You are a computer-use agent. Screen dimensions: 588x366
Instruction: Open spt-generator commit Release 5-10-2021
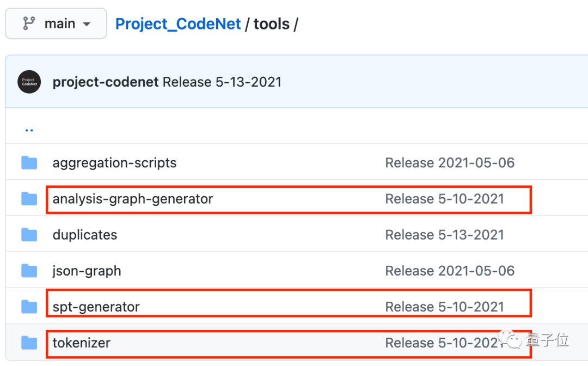click(x=444, y=307)
